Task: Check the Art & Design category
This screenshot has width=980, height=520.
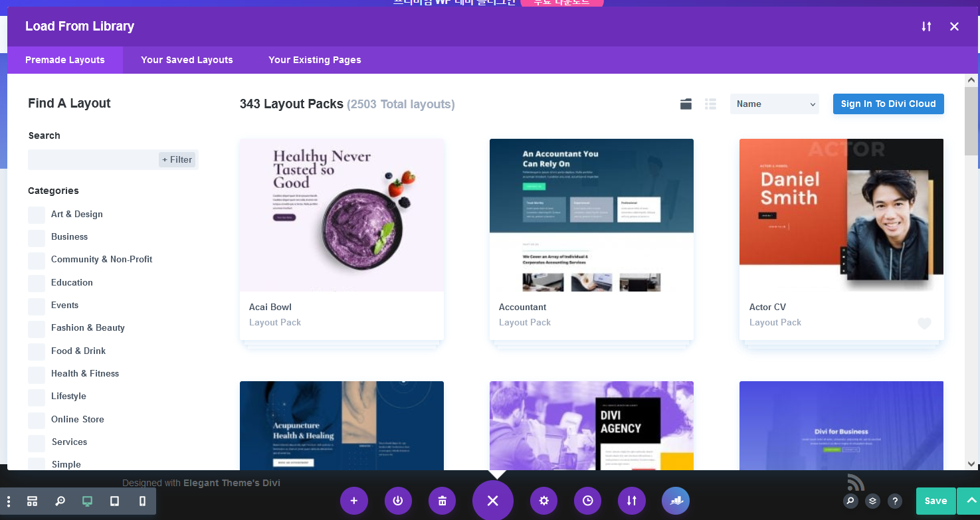Action: pyautogui.click(x=37, y=215)
